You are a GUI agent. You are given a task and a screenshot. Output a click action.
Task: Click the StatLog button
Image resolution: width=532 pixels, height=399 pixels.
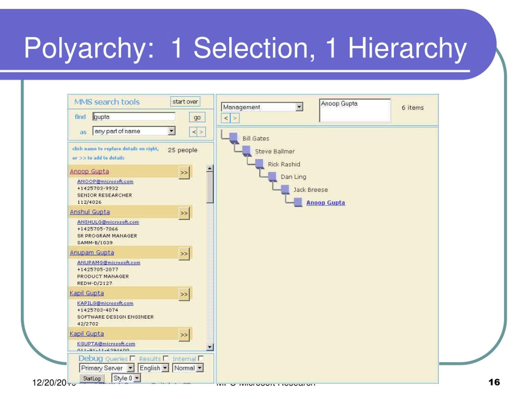pos(92,378)
